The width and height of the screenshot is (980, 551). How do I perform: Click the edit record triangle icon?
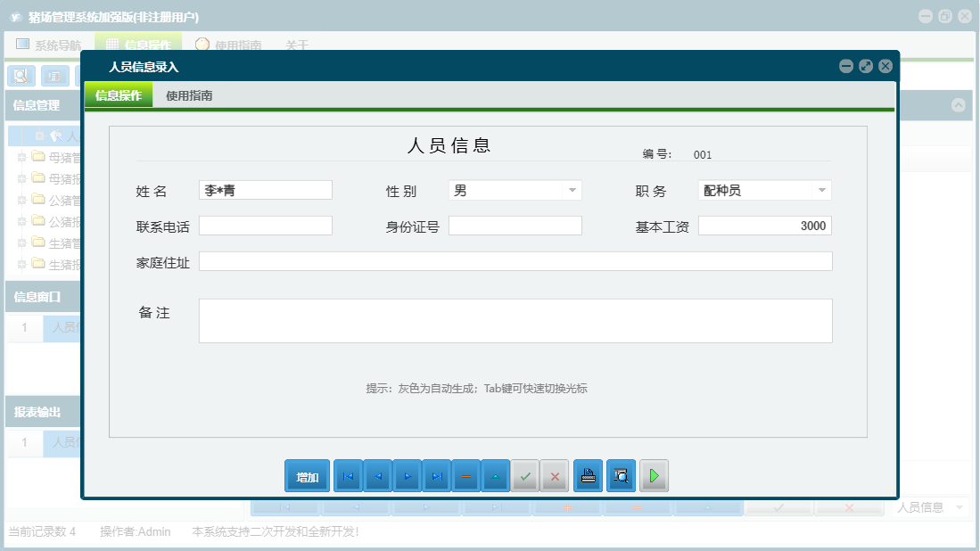496,475
